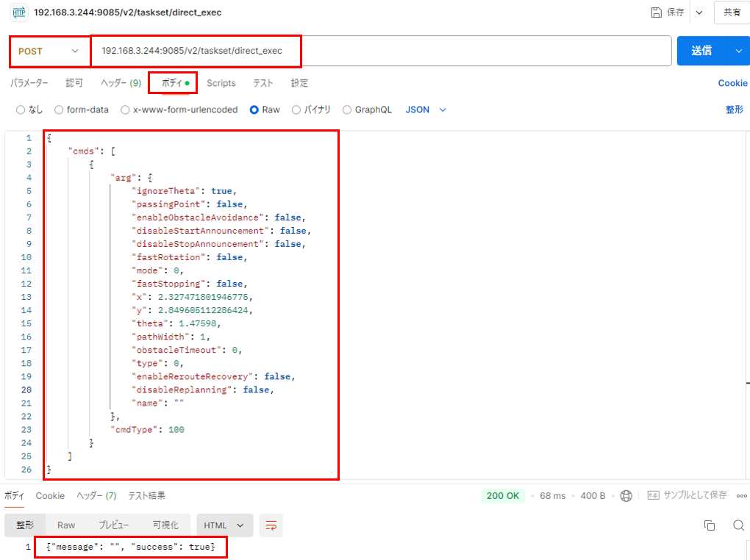Select the form-data radio button
Screen dimensions: 750x560
pos(59,110)
